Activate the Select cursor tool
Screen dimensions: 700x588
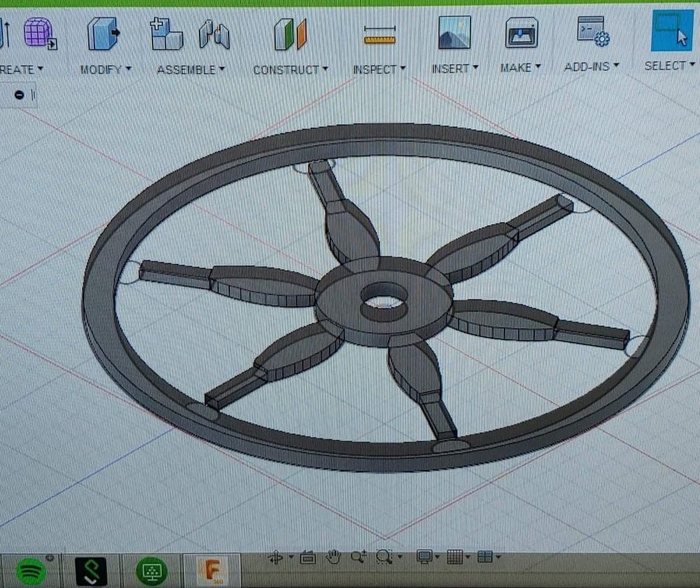[x=671, y=31]
